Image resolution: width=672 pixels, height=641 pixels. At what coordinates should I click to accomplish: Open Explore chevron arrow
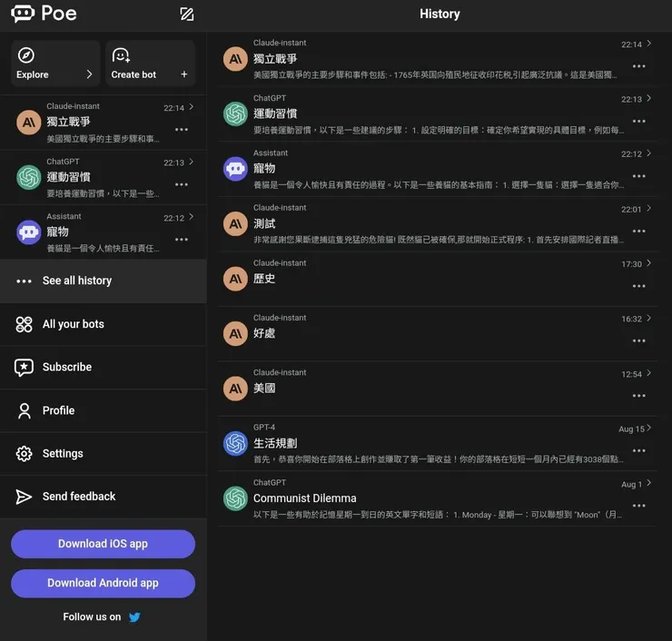coord(89,74)
